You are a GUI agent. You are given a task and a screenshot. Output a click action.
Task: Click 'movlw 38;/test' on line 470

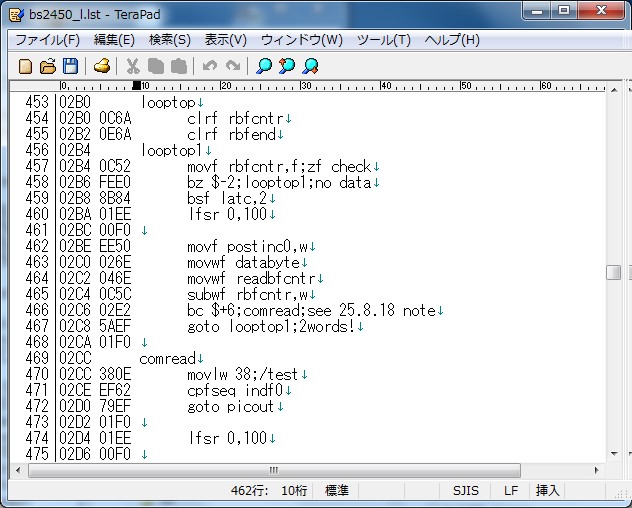(243, 375)
